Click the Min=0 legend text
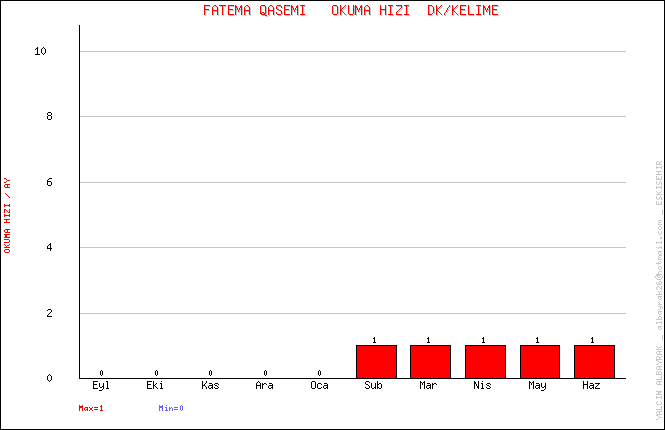This screenshot has height=430, width=665. point(171,408)
